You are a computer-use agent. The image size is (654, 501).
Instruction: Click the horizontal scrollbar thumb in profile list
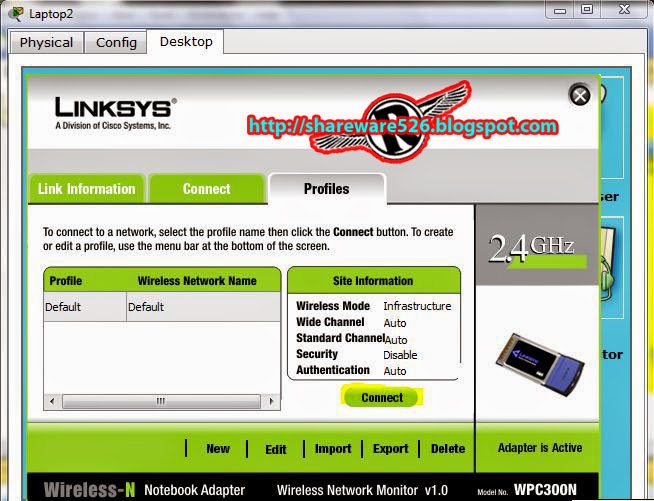pos(161,401)
